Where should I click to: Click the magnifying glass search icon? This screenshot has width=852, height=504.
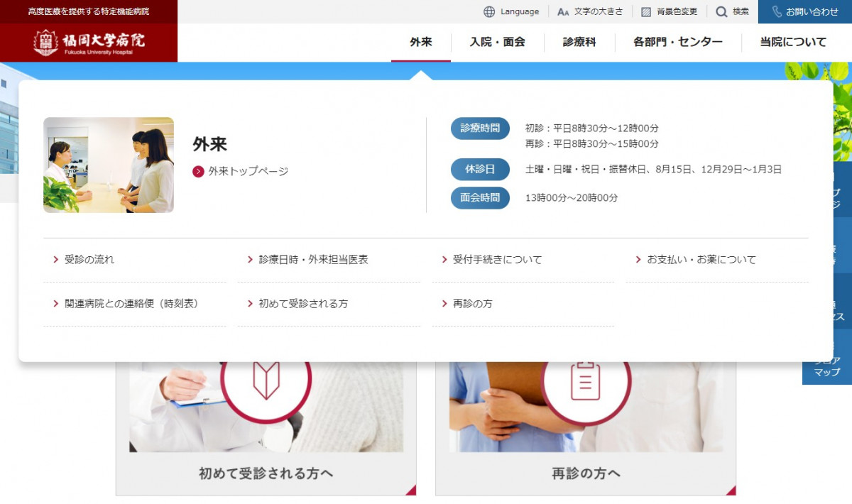point(721,11)
